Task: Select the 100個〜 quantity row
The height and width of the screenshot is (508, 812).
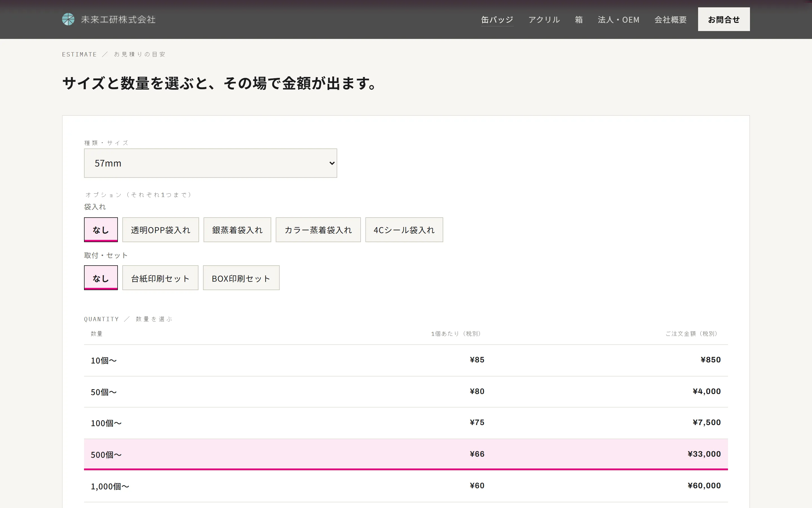Action: (x=406, y=423)
